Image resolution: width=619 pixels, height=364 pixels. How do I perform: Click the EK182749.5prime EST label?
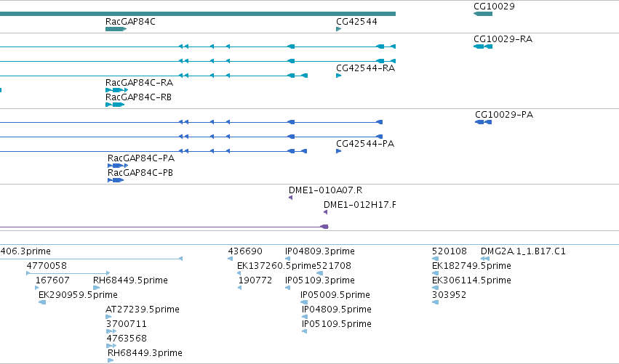(472, 266)
